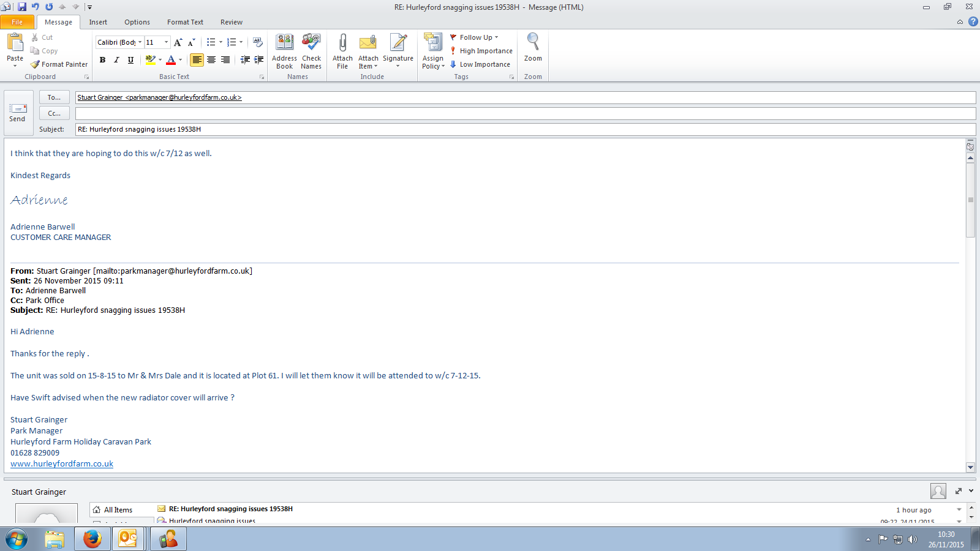Toggle Italic text formatting
This screenshot has width=980, height=551.
116,60
